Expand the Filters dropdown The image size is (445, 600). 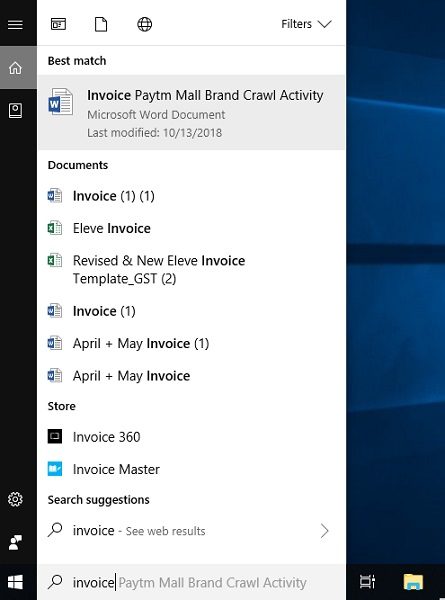click(x=306, y=24)
